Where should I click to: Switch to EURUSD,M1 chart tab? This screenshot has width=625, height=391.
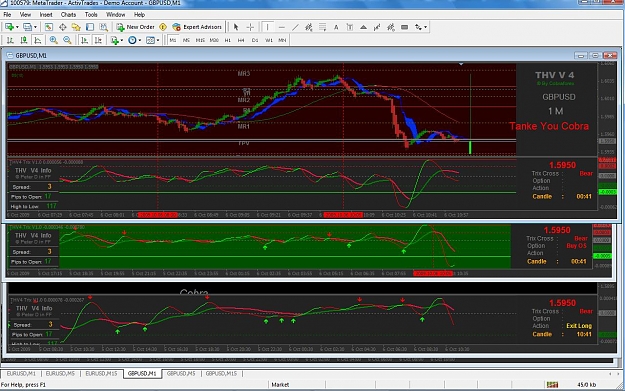(21, 374)
